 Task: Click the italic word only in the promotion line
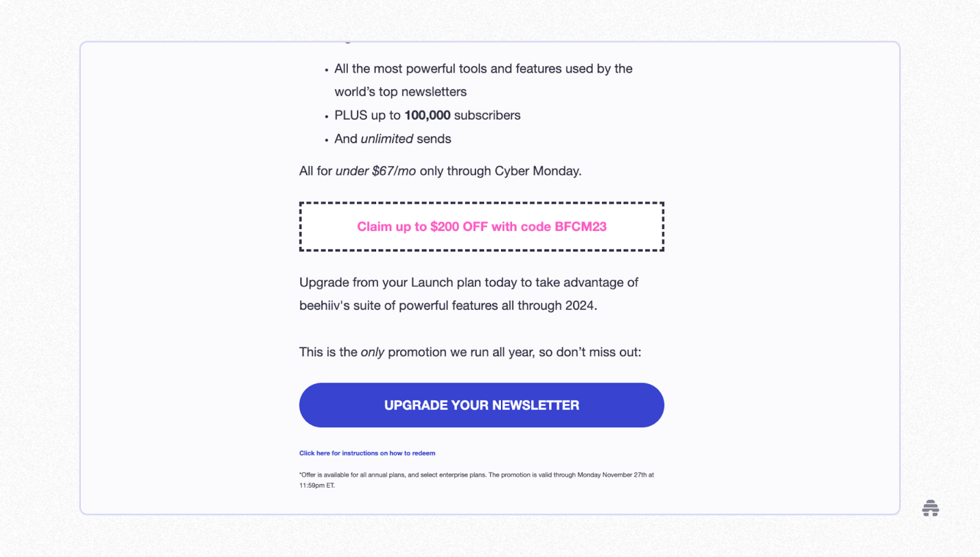coord(373,352)
